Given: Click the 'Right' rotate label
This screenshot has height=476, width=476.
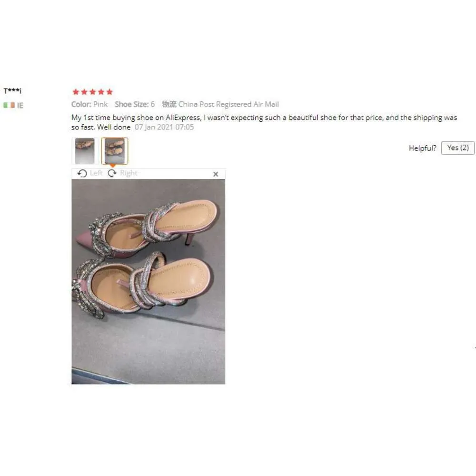Looking at the screenshot, I should click(129, 173).
